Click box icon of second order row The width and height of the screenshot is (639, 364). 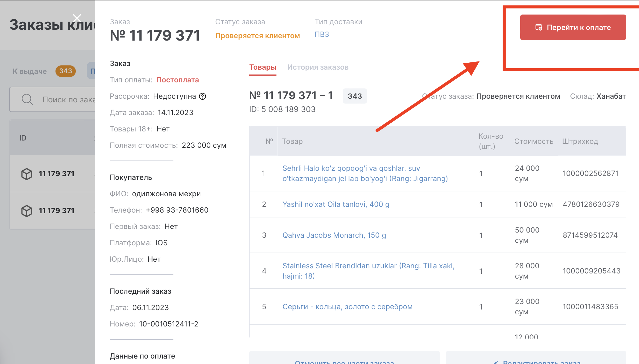tap(27, 211)
